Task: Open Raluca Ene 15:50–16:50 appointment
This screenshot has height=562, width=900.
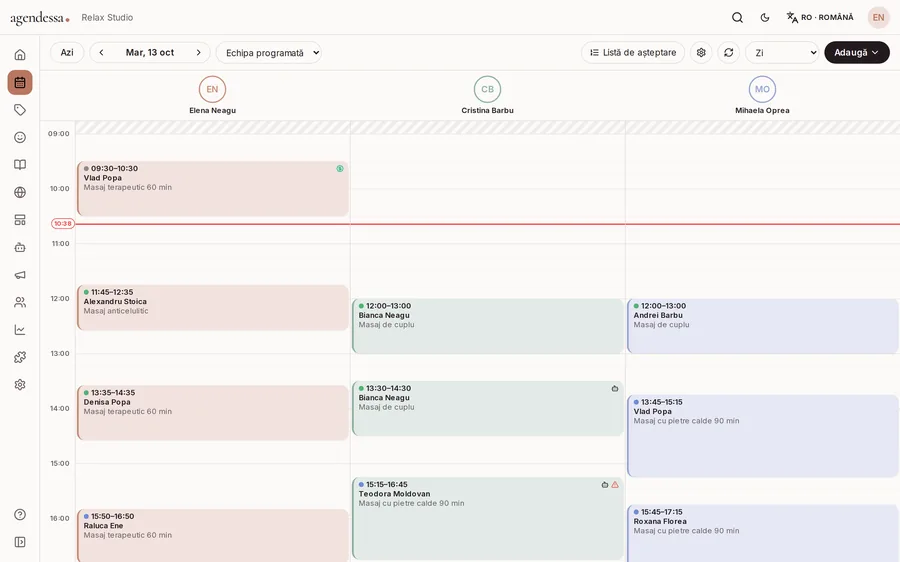Action: click(x=213, y=536)
